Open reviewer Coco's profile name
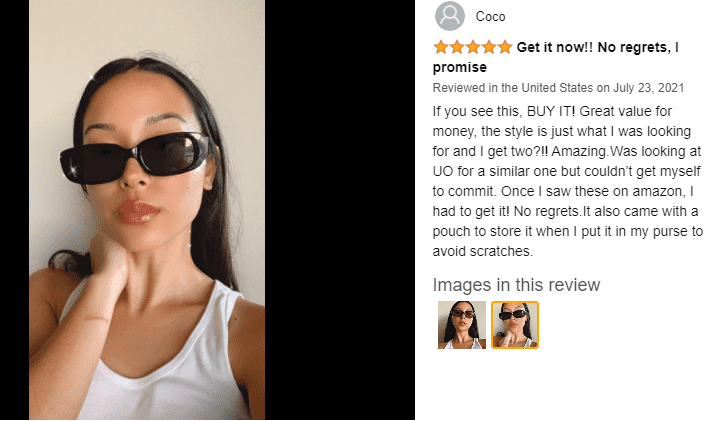Screen dimensions: 706x421 490,17
